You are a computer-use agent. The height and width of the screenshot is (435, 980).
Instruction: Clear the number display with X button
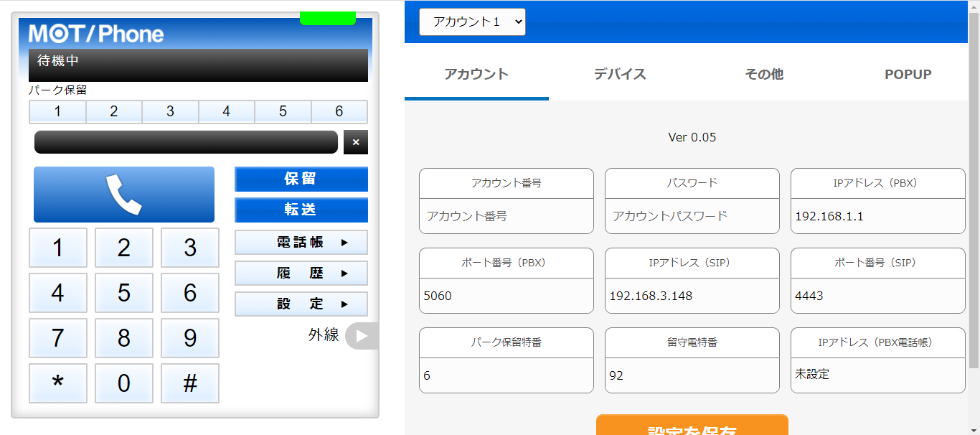(x=356, y=142)
